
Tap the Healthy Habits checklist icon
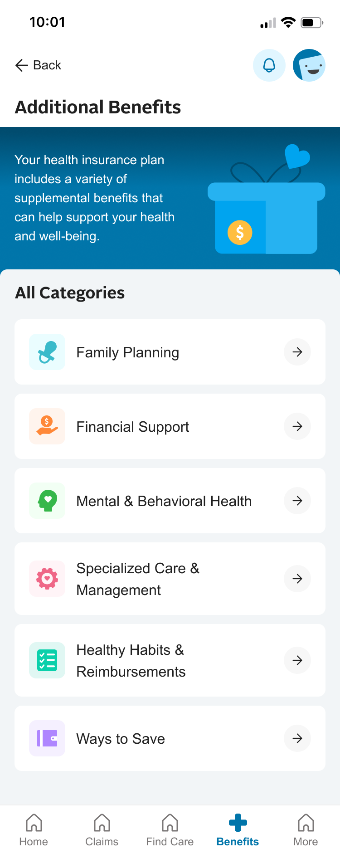point(47,660)
